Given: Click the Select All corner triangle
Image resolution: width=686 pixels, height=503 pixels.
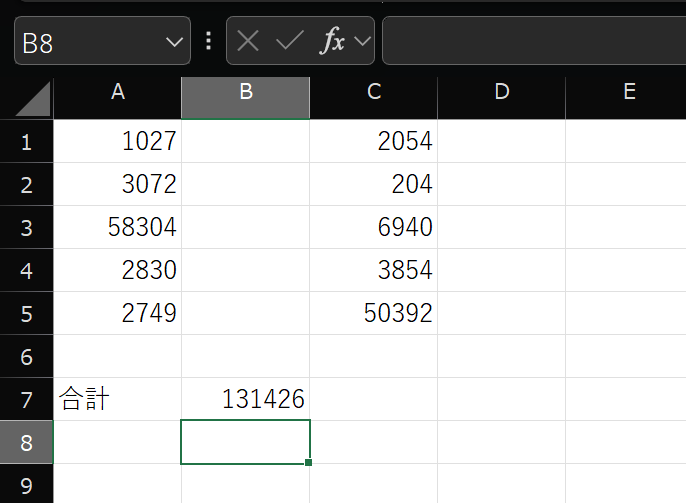Looking at the screenshot, I should coord(27,99).
